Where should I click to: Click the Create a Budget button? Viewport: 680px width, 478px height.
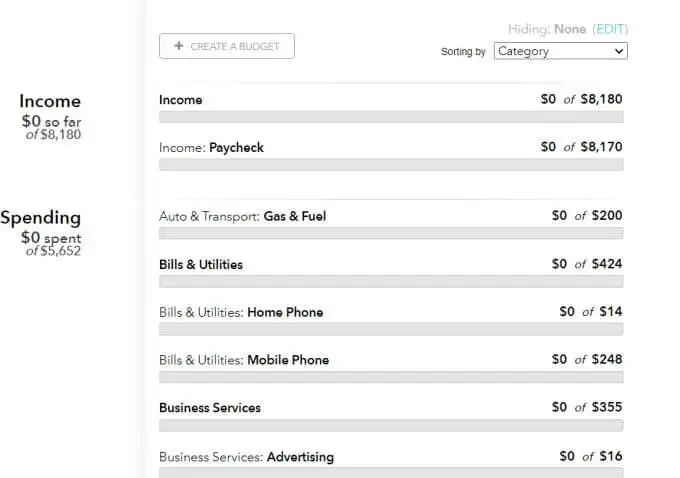point(227,46)
